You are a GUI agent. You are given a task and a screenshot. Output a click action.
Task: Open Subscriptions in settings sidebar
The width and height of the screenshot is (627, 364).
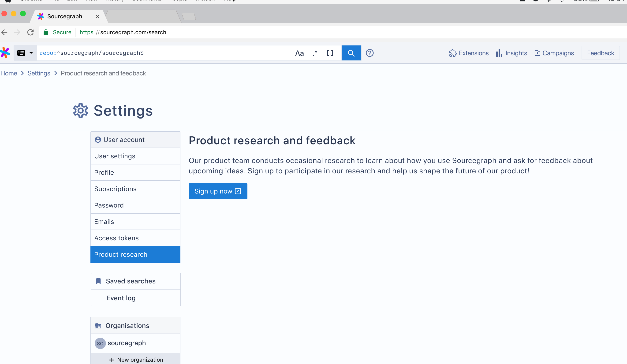click(x=116, y=189)
